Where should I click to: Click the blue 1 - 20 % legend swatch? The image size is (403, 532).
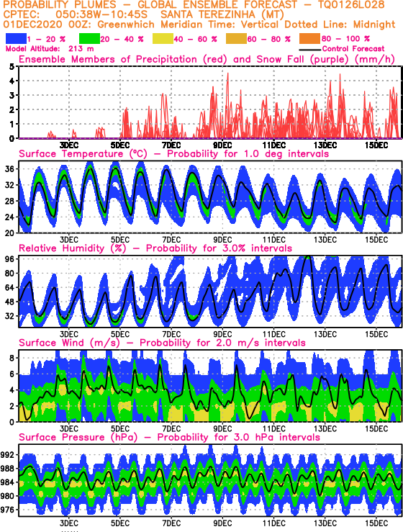click(16, 39)
